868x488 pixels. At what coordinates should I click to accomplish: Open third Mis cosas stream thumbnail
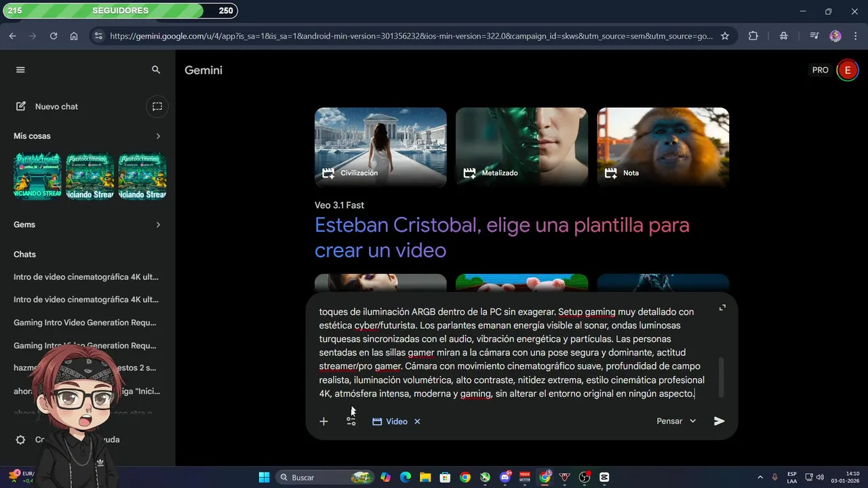click(142, 176)
